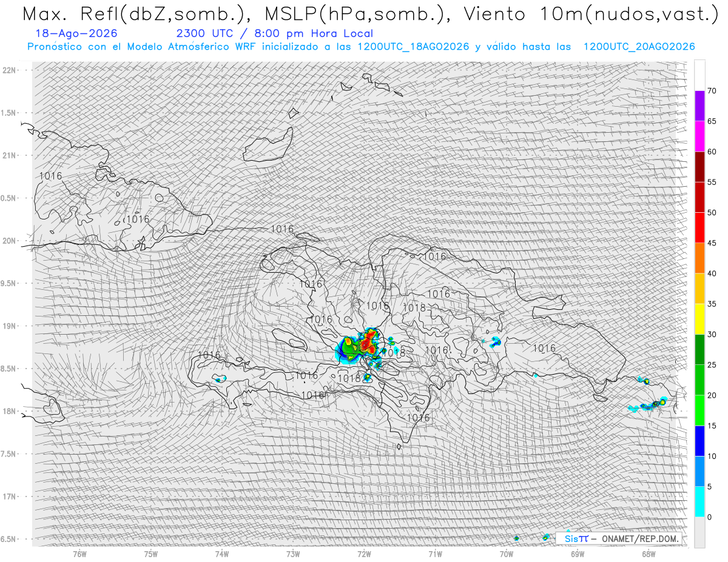Viewport: 728px width, 562px height.
Task: Select the magenta 60–65 dBZ colorbar swatch
Action: pos(699,136)
